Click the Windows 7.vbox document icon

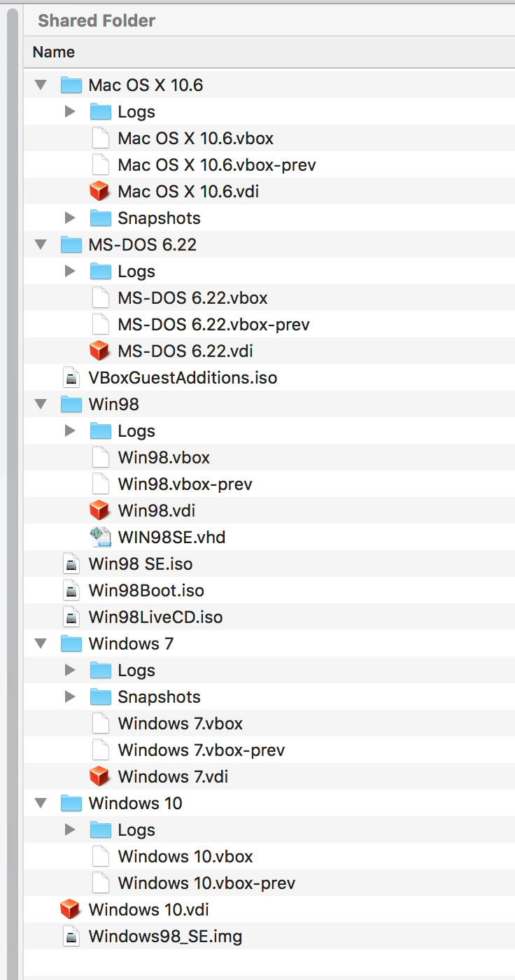(101, 723)
